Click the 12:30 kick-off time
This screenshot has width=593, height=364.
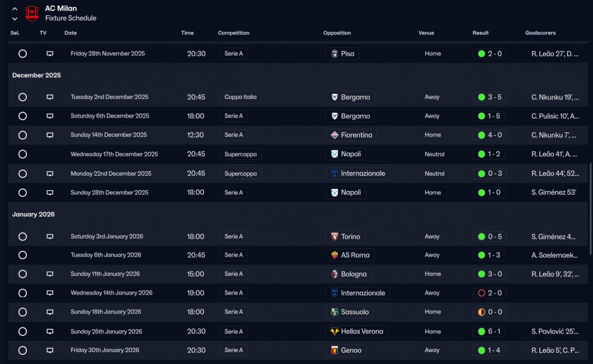(196, 135)
